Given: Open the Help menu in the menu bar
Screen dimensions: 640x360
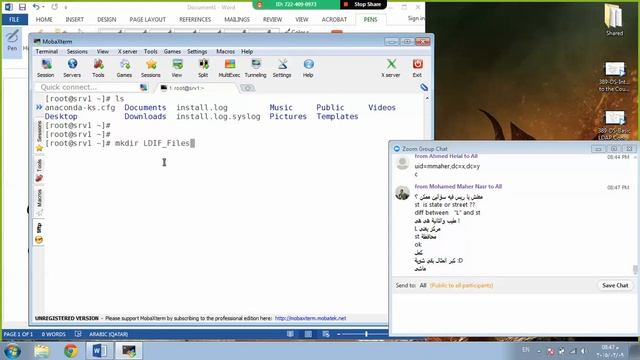Looking at the screenshot, I should point(247,51).
